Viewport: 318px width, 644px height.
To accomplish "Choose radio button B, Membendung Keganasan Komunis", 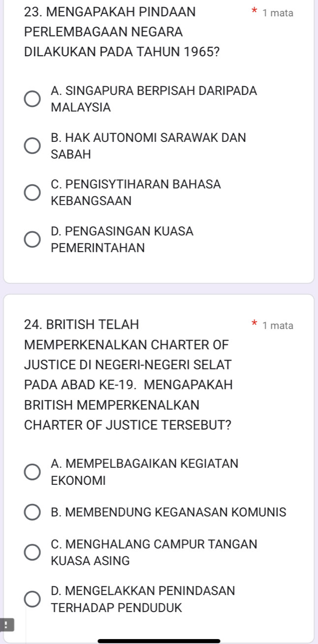I will (x=33, y=512).
